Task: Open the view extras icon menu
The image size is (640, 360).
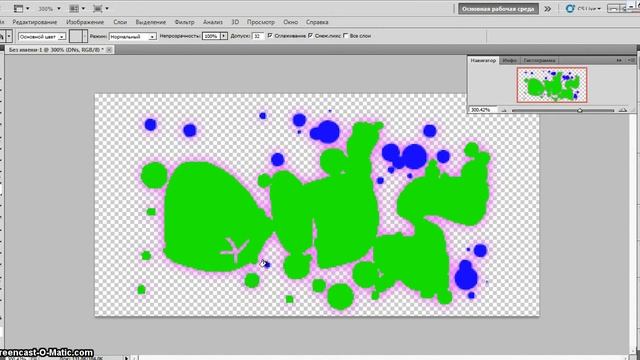Action: [x=21, y=8]
